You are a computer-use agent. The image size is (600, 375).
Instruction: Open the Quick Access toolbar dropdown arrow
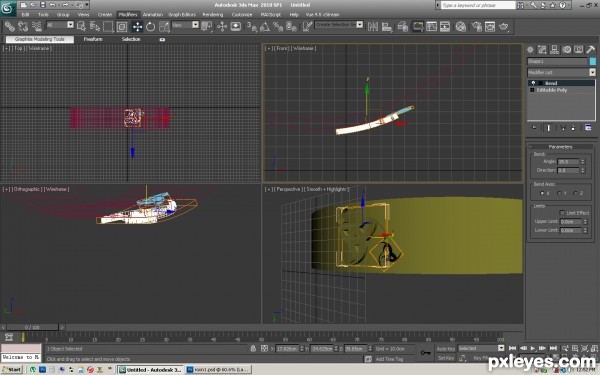[x=87, y=5]
